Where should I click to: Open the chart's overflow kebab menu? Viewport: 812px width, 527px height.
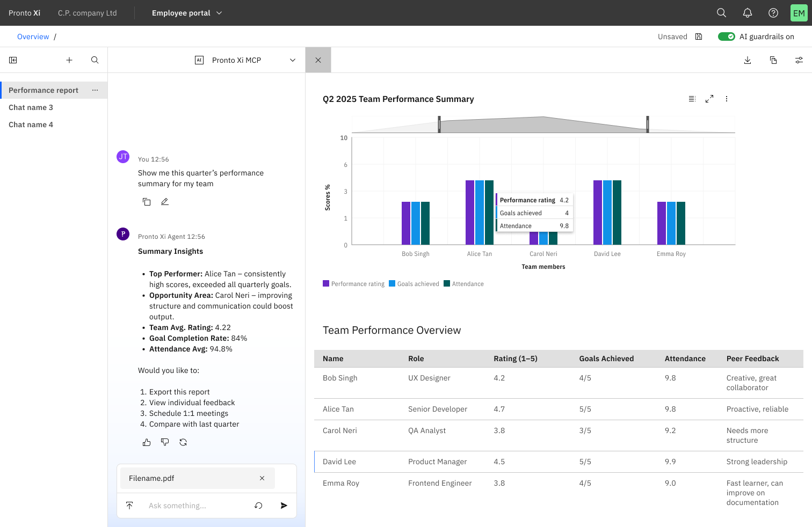tap(727, 99)
